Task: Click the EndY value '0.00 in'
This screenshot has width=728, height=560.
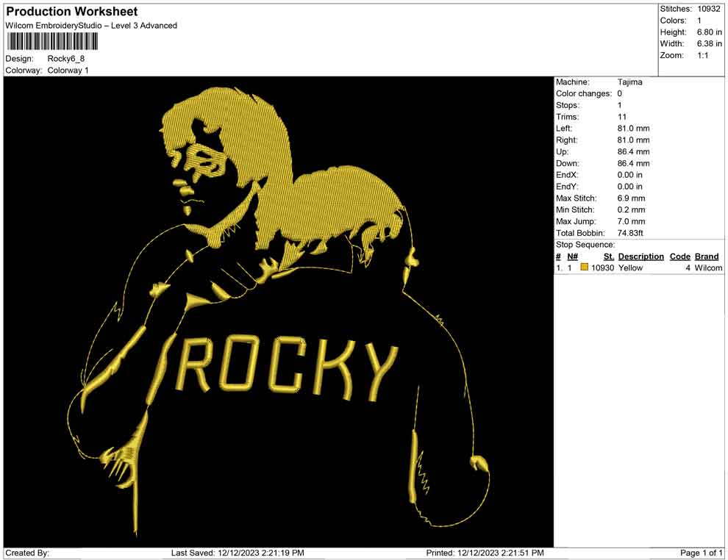Action: tap(629, 187)
